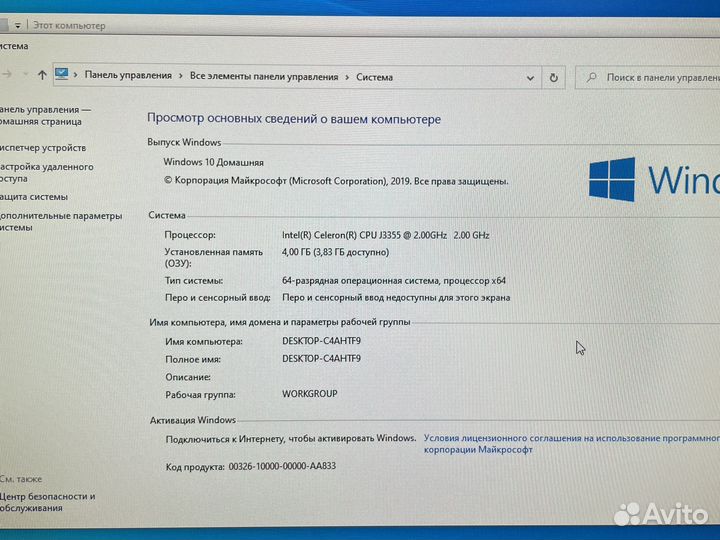Open Защита системы link
This screenshot has width=720, height=540.
tap(34, 197)
